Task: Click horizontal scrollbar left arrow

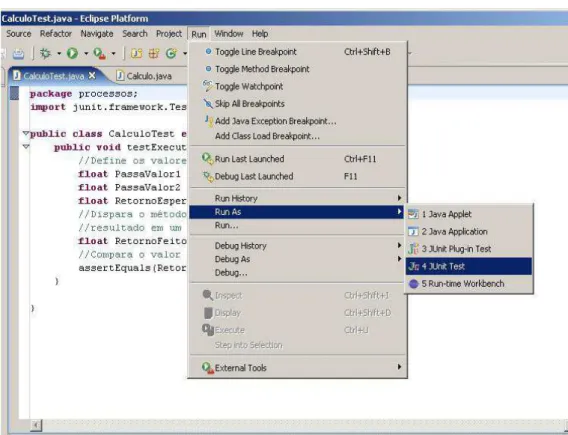Action: click(x=36, y=425)
